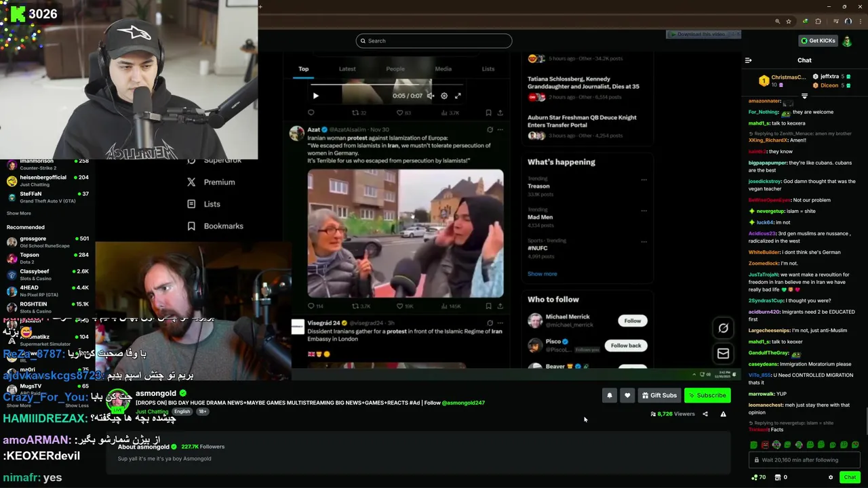Switch to the Lists tab

[488, 68]
